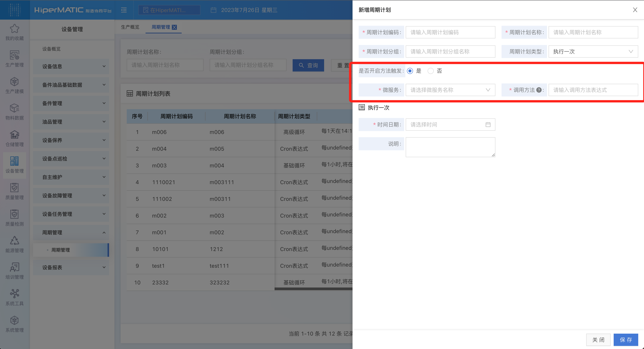Focus the drawer's 周期计划分组 input

450,52
